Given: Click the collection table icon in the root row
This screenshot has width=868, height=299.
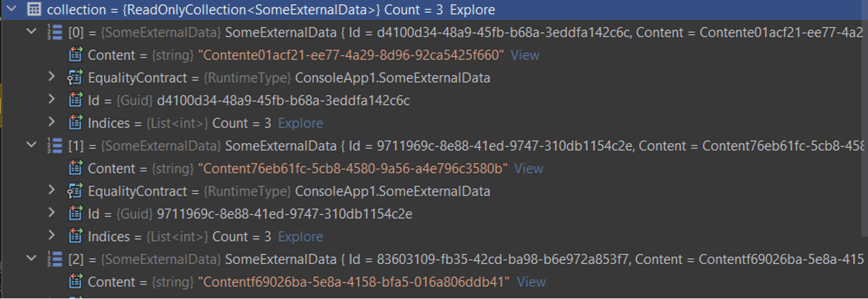Looking at the screenshot, I should (34, 10).
